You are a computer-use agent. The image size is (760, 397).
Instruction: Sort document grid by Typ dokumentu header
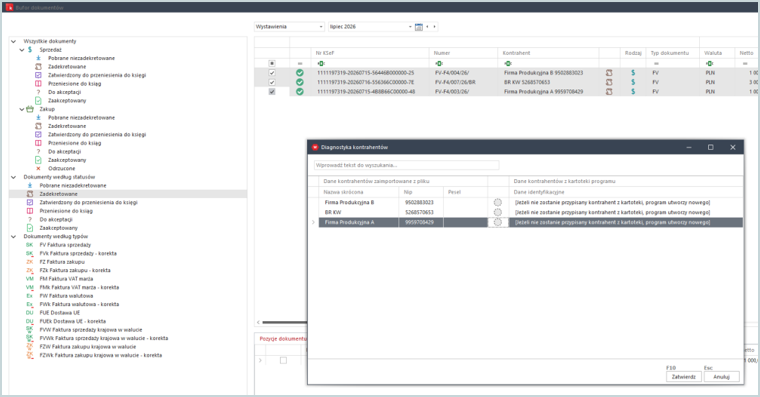click(672, 53)
